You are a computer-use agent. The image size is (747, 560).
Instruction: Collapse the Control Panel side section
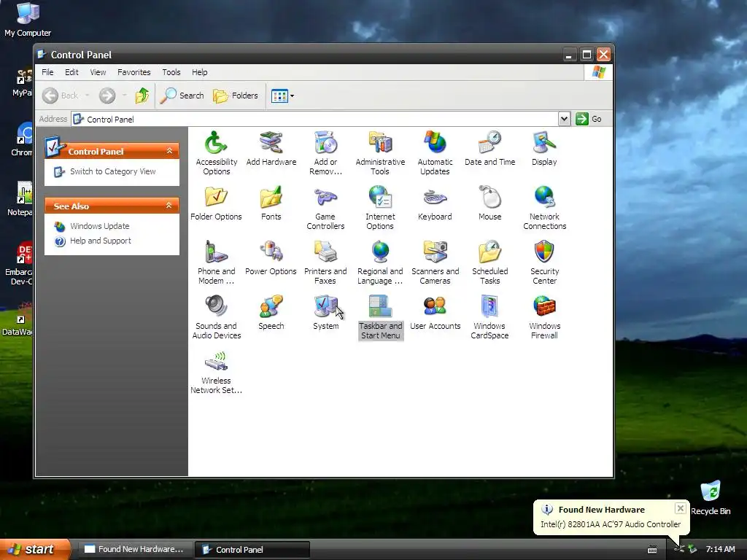(x=169, y=151)
